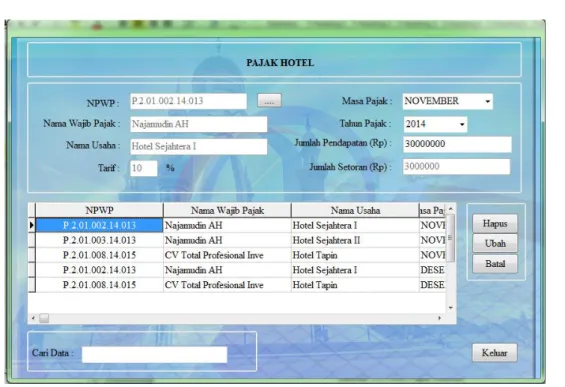Click the first row Najamudin AH name cell
The image size is (565, 387).
point(227,226)
